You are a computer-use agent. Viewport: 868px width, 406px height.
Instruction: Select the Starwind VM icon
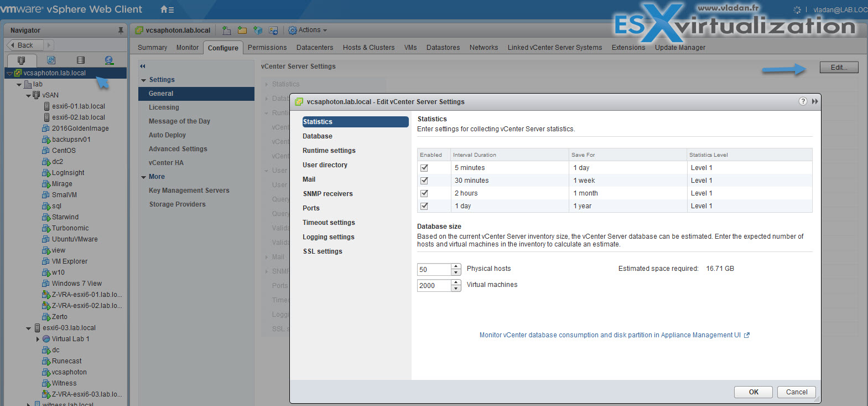46,217
